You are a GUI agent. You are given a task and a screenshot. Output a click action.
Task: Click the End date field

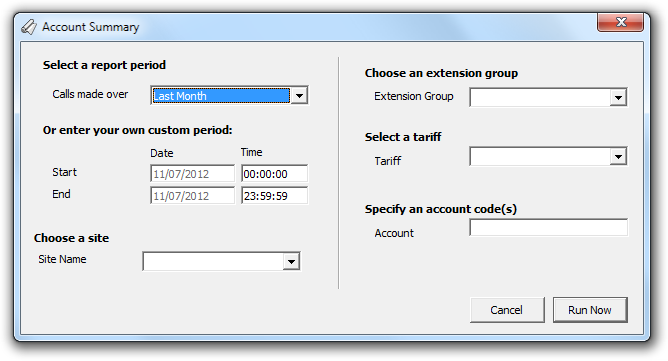(192, 196)
